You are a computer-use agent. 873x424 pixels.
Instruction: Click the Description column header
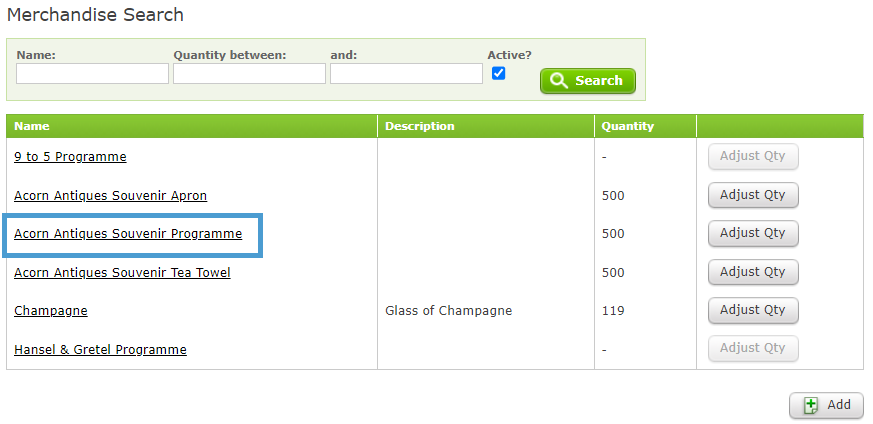click(420, 126)
